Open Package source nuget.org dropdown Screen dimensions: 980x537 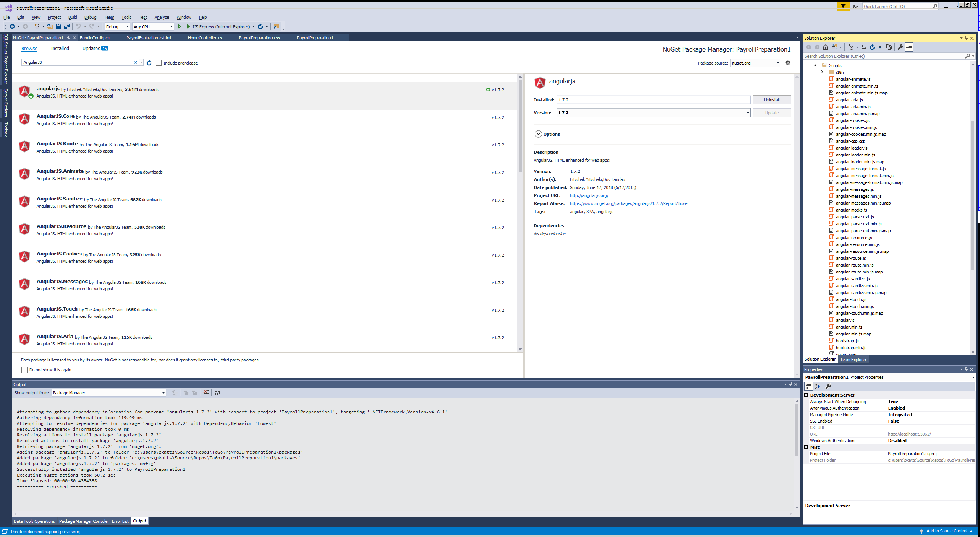point(755,63)
